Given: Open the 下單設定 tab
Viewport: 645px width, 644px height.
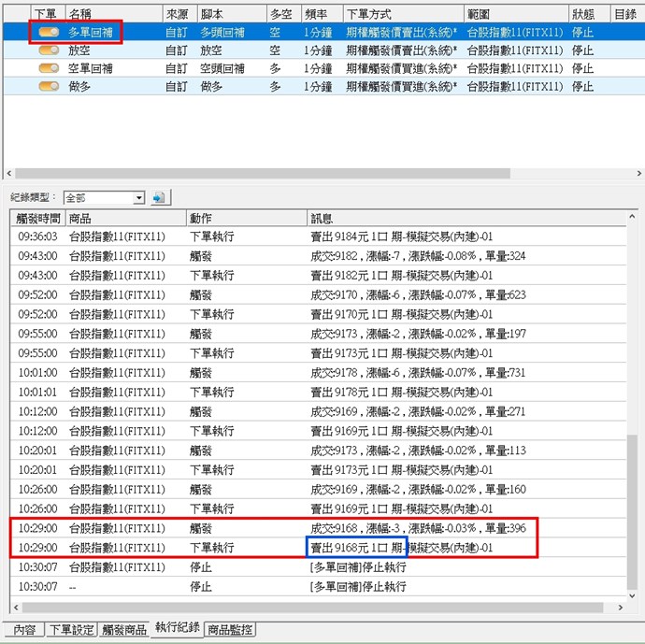Looking at the screenshot, I should pyautogui.click(x=72, y=630).
